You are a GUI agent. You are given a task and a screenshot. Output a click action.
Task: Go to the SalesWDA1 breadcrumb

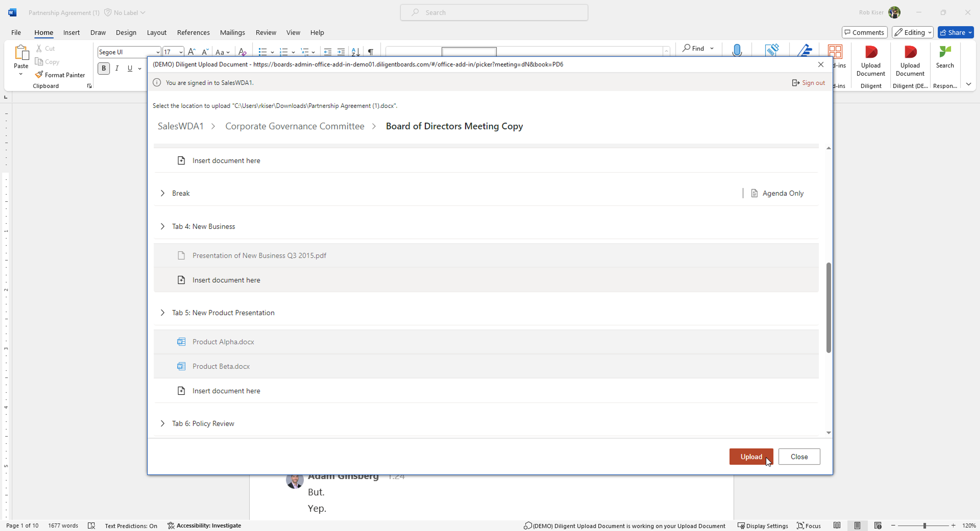coord(181,126)
